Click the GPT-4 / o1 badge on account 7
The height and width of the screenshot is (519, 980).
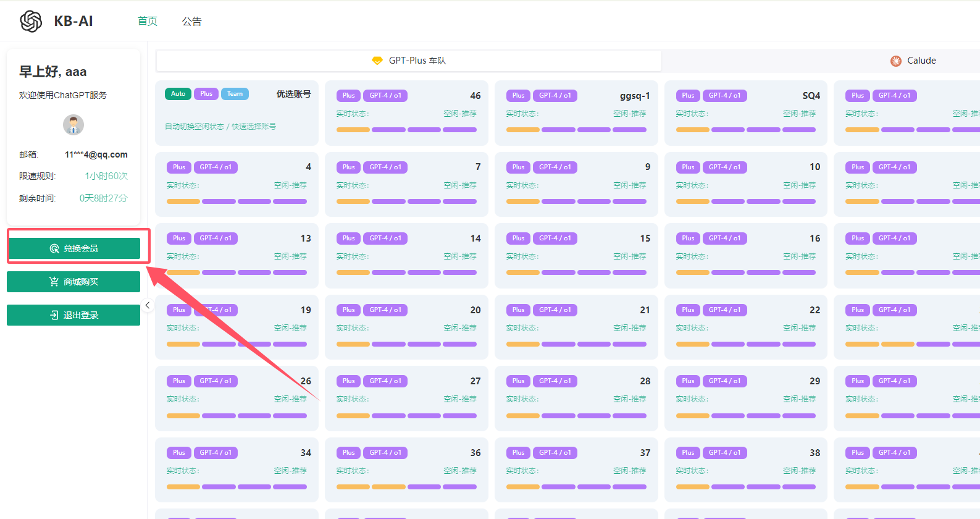(385, 167)
